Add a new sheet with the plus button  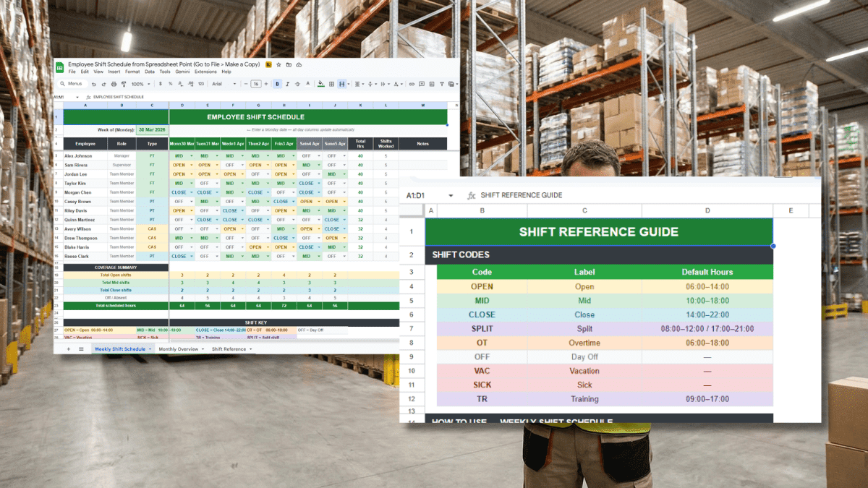tap(69, 349)
